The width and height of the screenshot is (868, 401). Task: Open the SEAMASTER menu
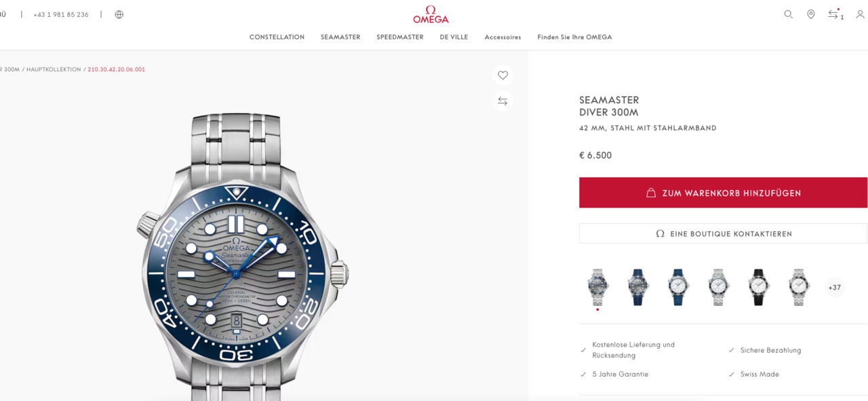click(340, 37)
